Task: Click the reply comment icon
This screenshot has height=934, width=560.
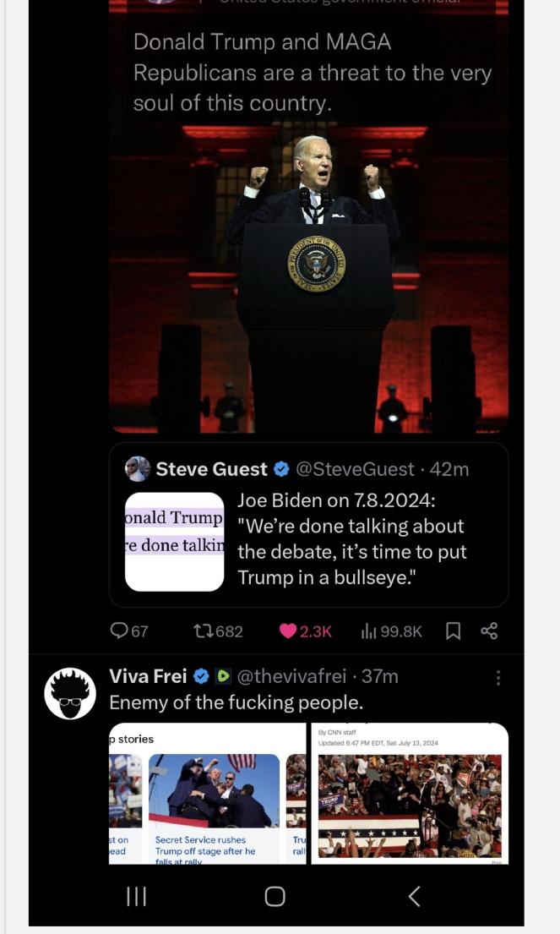Action: 120,631
